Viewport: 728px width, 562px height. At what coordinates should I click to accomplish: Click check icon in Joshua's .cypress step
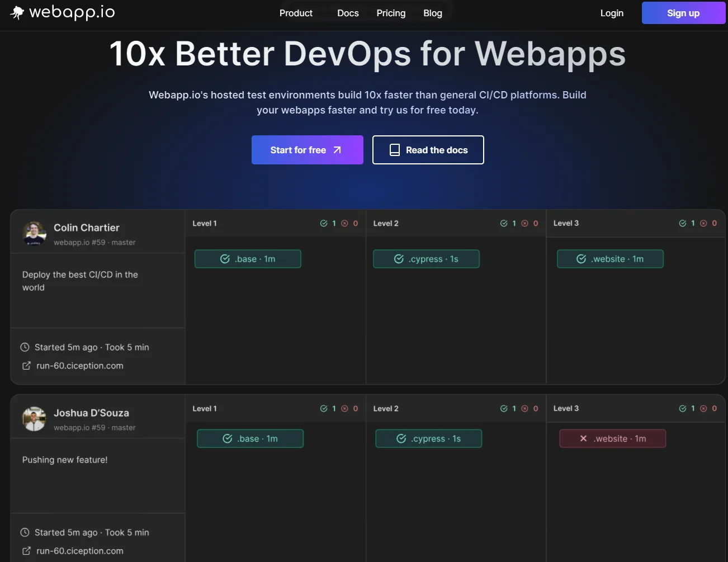(401, 438)
